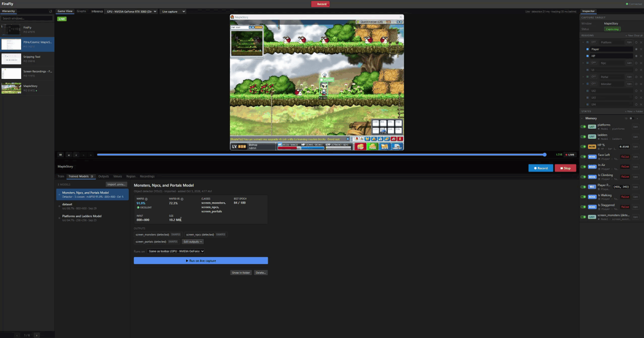
Task: Click the circle icon on the HP region row
Action: [x=636, y=56]
